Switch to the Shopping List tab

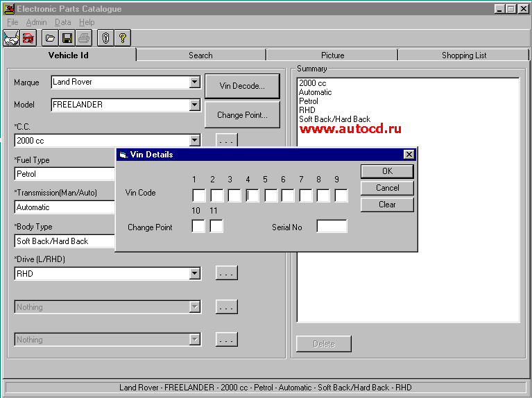(x=464, y=55)
